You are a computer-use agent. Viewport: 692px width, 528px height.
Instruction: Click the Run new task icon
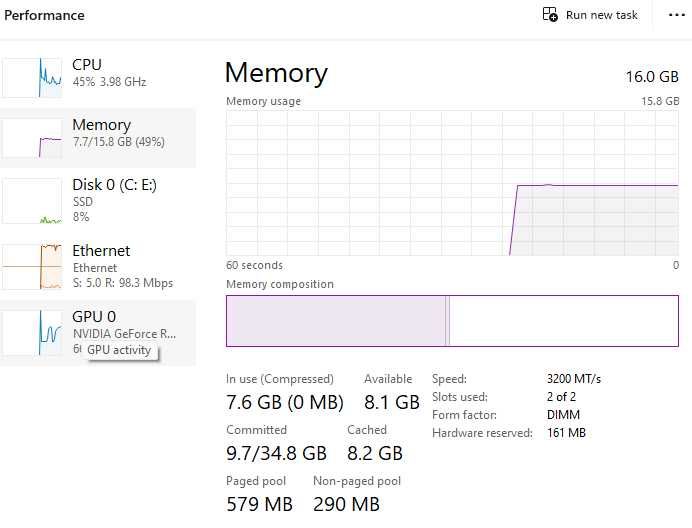point(550,15)
